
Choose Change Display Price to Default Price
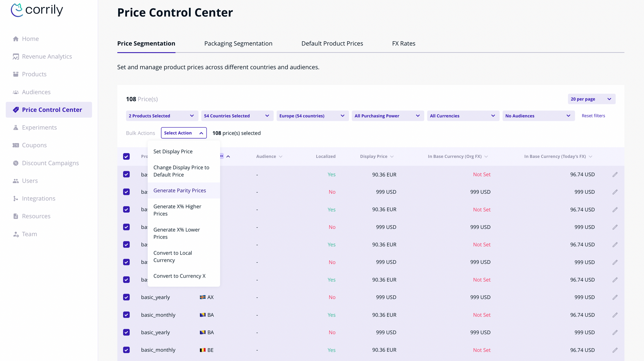point(184,171)
